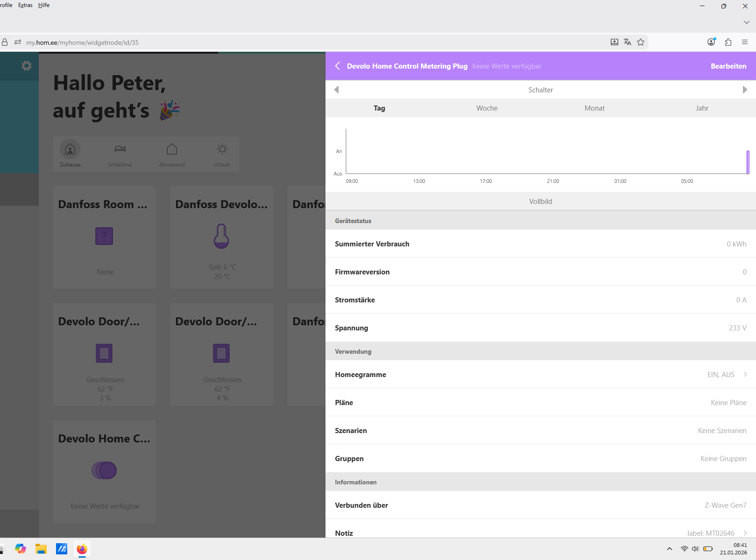This screenshot has height=560, width=756.
Task: Click the install app icon in address bar
Action: [615, 42]
